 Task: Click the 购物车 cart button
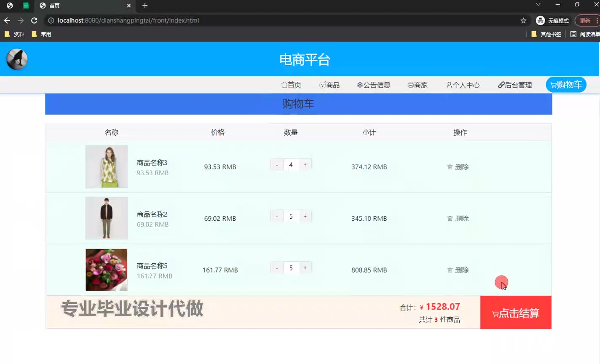coord(566,85)
